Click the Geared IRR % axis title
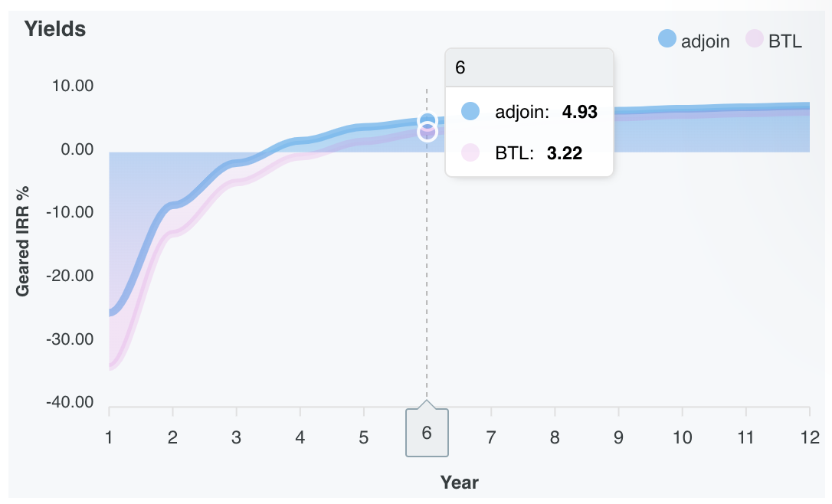This screenshot has height=504, width=832. [23, 242]
